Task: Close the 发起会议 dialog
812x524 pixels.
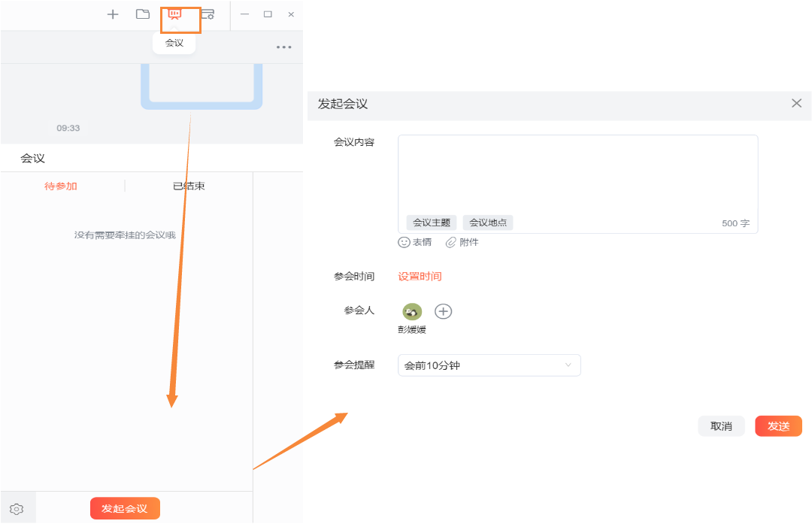Action: pyautogui.click(x=796, y=103)
